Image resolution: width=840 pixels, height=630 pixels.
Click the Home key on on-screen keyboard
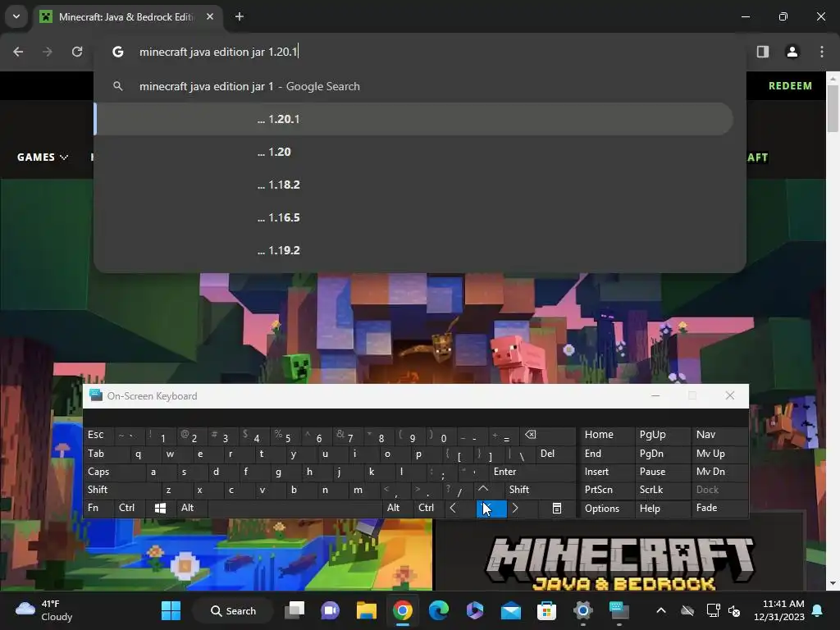click(607, 435)
